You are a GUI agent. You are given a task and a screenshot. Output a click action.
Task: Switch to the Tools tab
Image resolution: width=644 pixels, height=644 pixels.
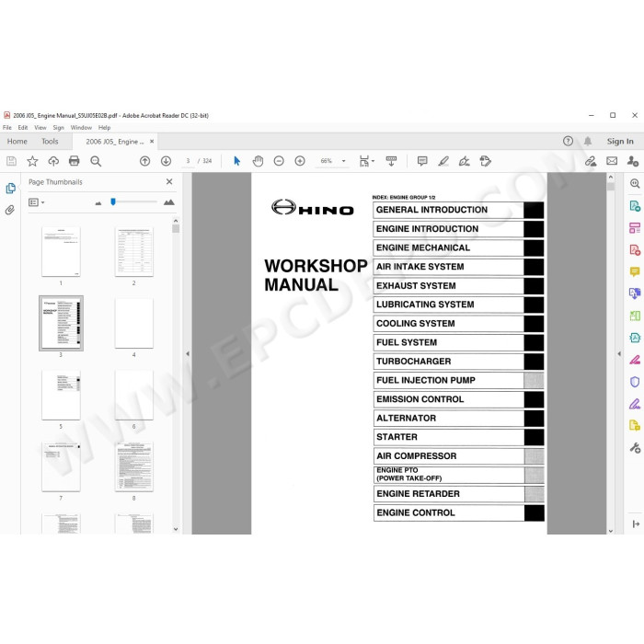click(x=50, y=142)
